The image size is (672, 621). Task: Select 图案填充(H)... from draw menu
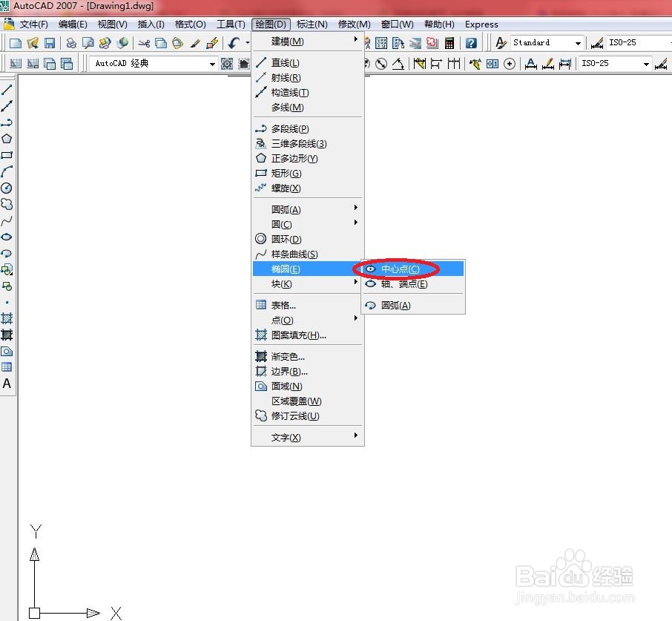click(308, 335)
